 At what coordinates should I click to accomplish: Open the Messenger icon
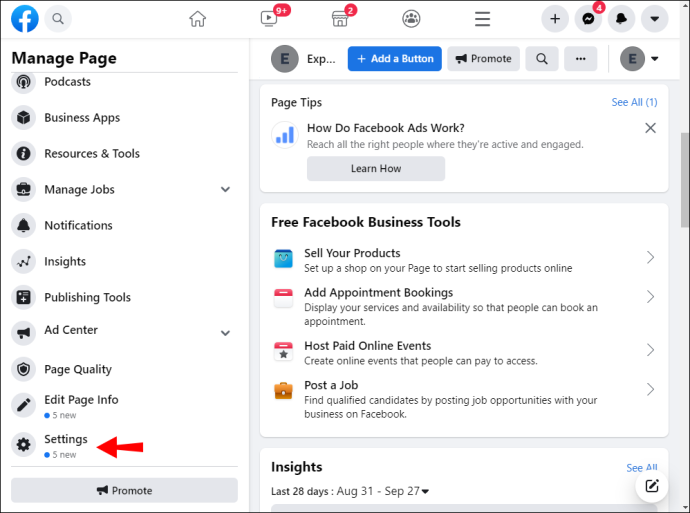pyautogui.click(x=588, y=19)
